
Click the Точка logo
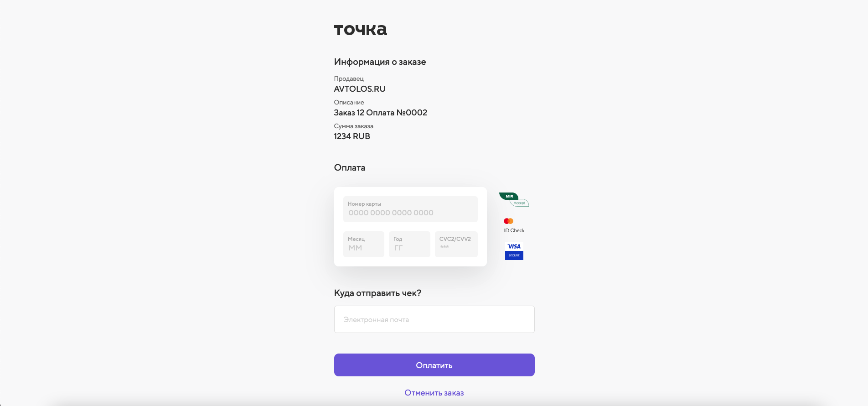pos(360,30)
